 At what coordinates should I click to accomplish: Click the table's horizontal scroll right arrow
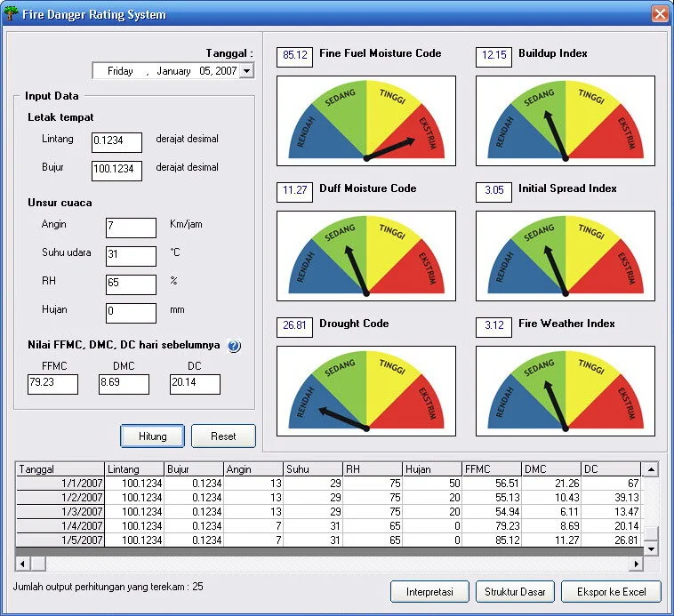[x=636, y=564]
